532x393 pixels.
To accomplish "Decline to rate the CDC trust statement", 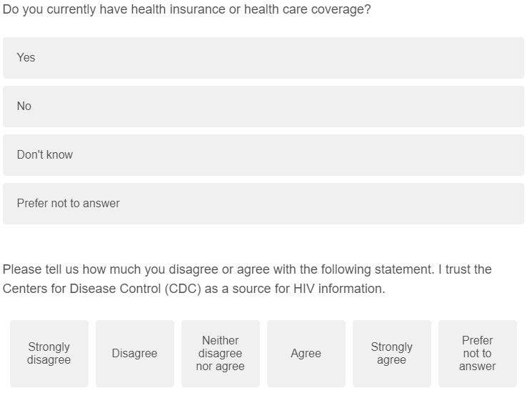I will 478,354.
